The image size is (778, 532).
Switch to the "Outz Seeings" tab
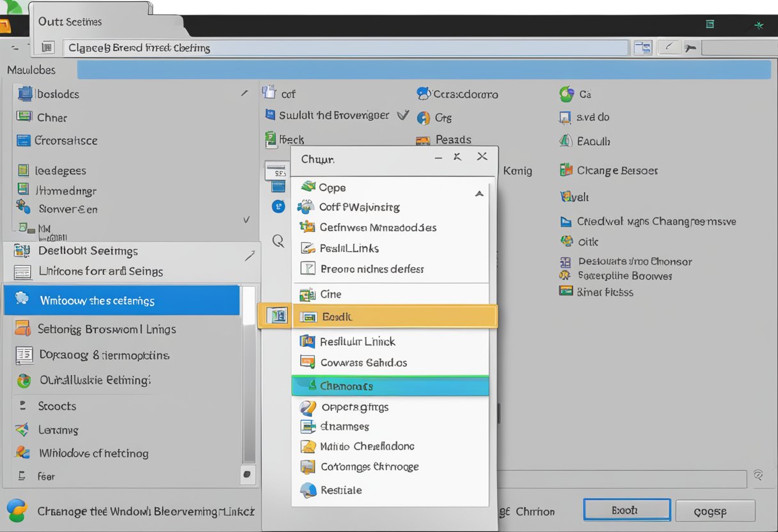69,21
